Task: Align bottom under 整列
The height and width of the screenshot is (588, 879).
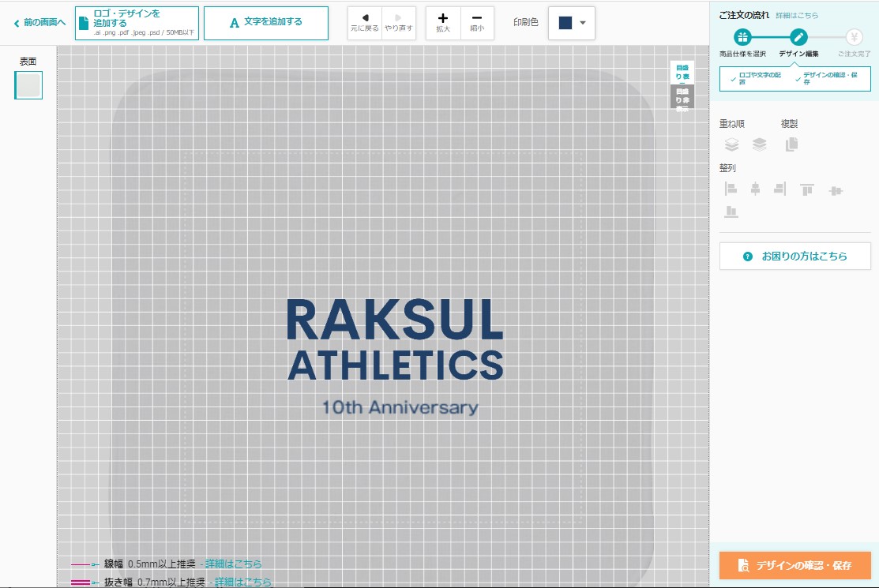Action: click(x=731, y=212)
